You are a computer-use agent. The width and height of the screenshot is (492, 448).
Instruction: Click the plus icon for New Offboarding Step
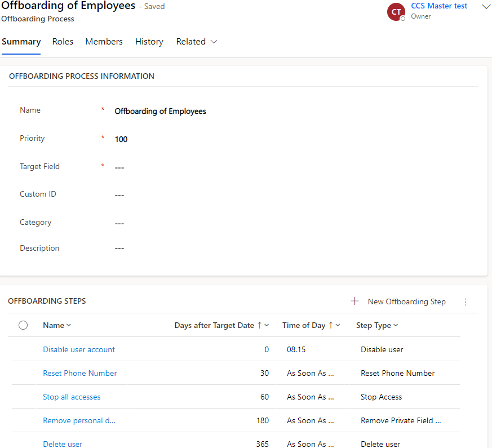coord(354,301)
